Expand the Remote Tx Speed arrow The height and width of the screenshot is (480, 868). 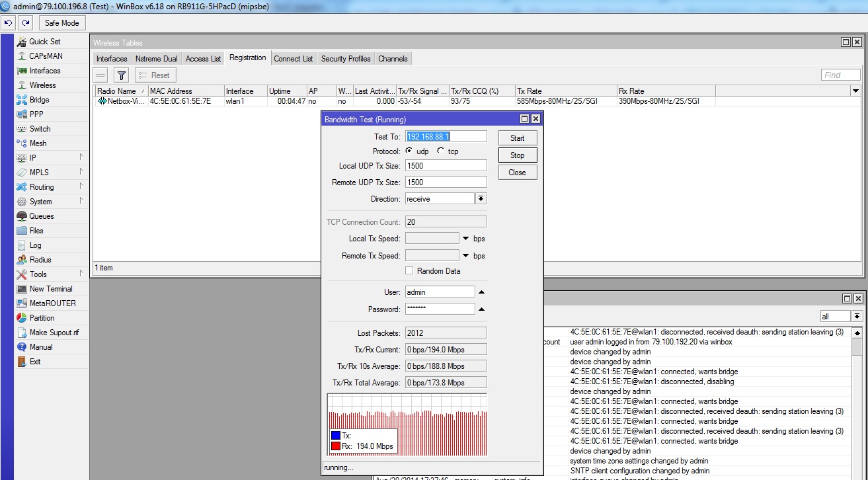[x=465, y=256]
